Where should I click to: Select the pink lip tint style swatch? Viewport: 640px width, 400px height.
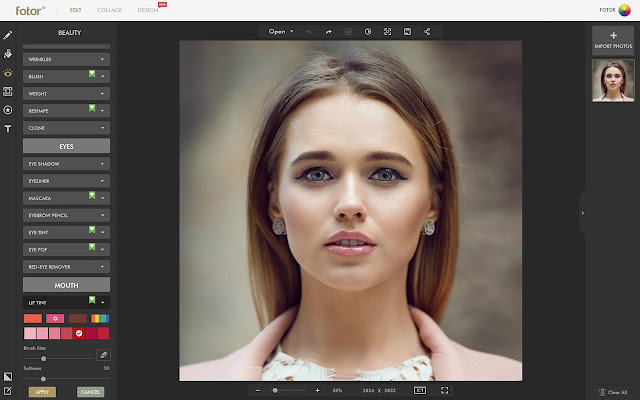coord(55,318)
